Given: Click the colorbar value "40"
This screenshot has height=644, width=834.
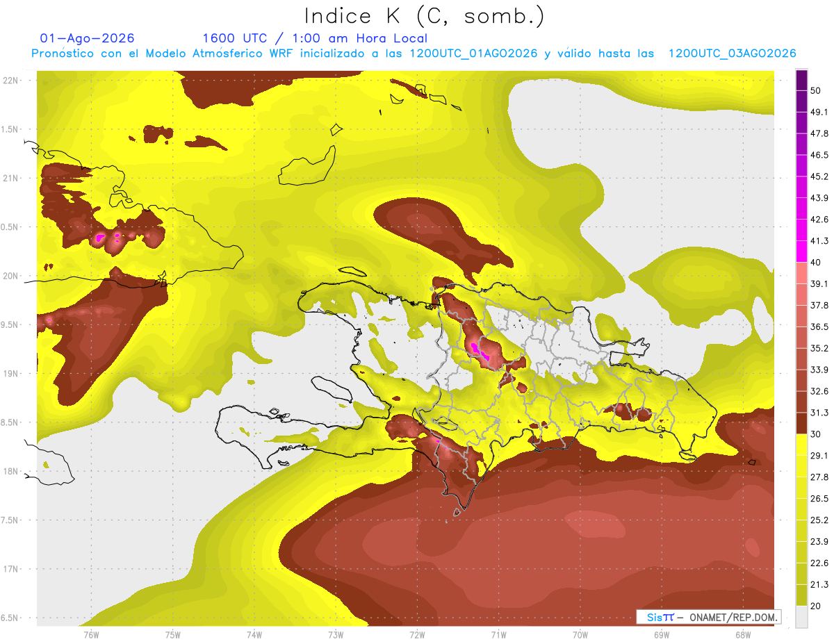Looking at the screenshot, I should pyautogui.click(x=817, y=263).
